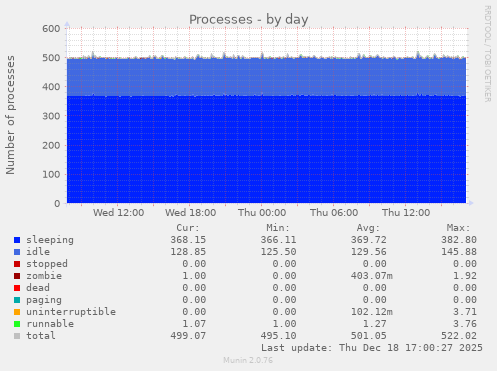The height and width of the screenshot is (371, 497).
Task: Click the 'Min:' column header
Action: pos(278,228)
